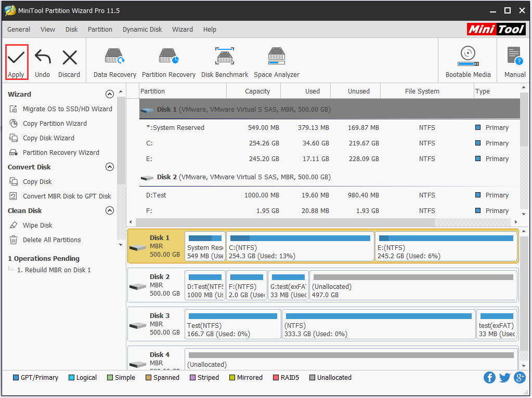Click Migrate OS to SSD/HD Wizard link
The width and height of the screenshot is (532, 398).
click(x=68, y=109)
